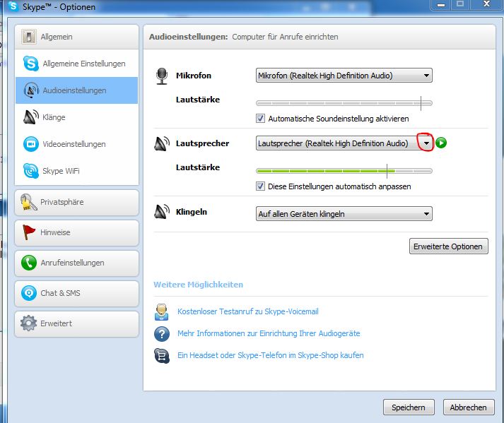Play the green speaker test sound button
504x423 pixels.
(x=441, y=143)
